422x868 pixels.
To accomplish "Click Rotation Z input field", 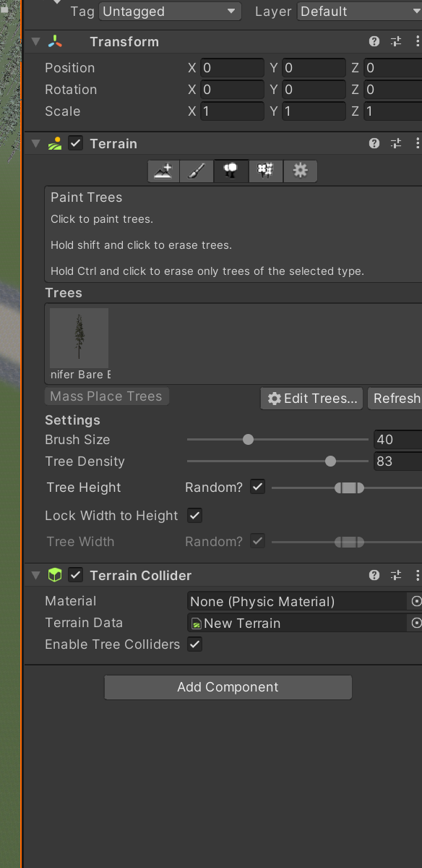I will click(x=392, y=90).
